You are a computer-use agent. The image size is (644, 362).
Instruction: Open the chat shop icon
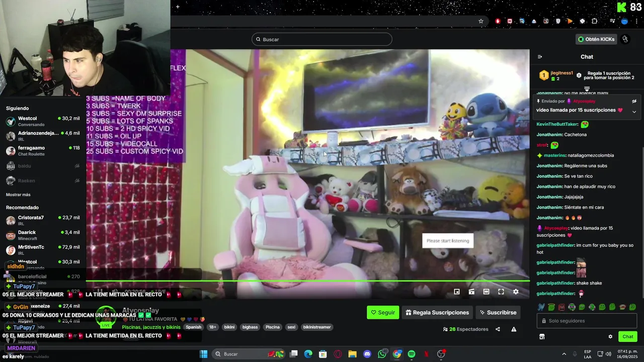pyautogui.click(x=542, y=336)
